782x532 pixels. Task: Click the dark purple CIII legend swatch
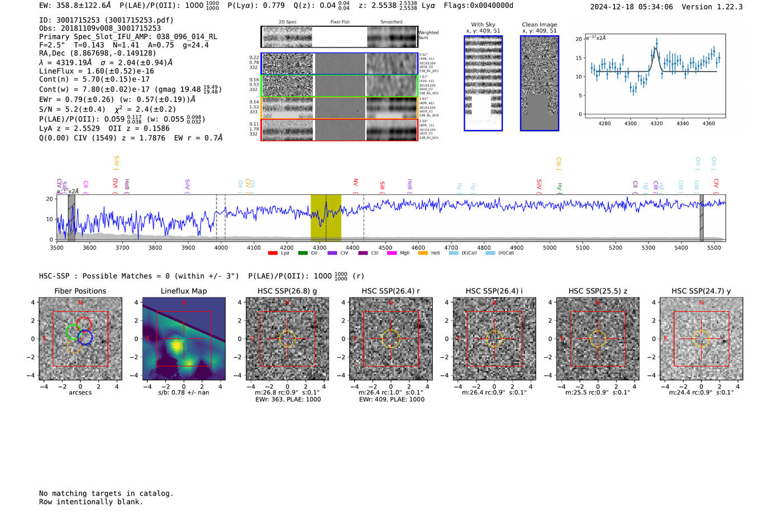coord(363,253)
